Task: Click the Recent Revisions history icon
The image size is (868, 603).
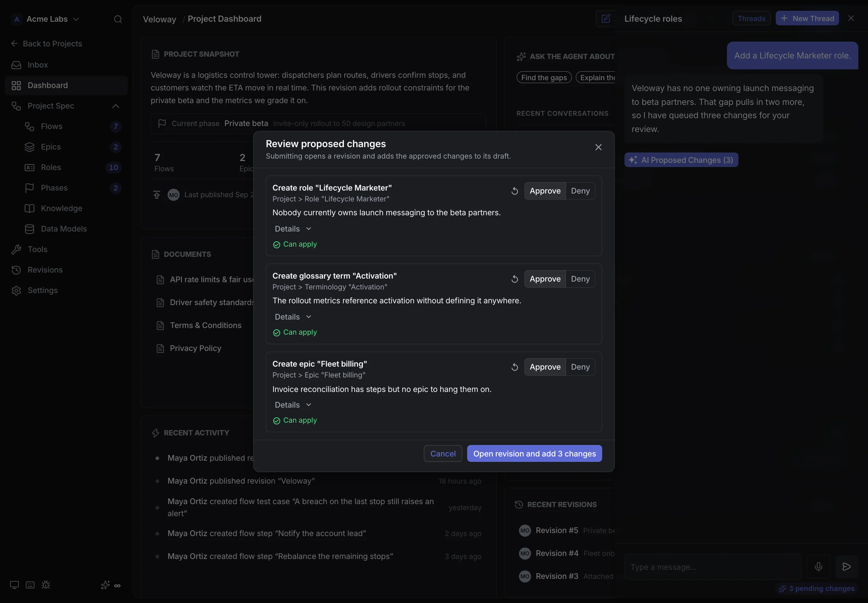Action: (x=519, y=505)
